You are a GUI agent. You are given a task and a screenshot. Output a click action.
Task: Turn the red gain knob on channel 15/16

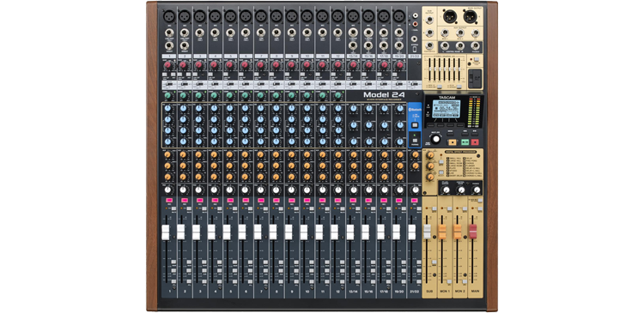[369, 65]
